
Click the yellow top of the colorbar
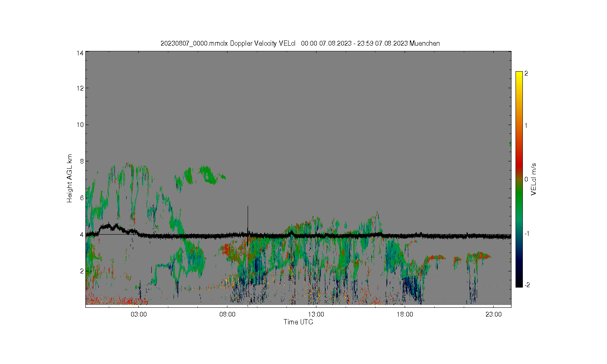[x=519, y=76]
